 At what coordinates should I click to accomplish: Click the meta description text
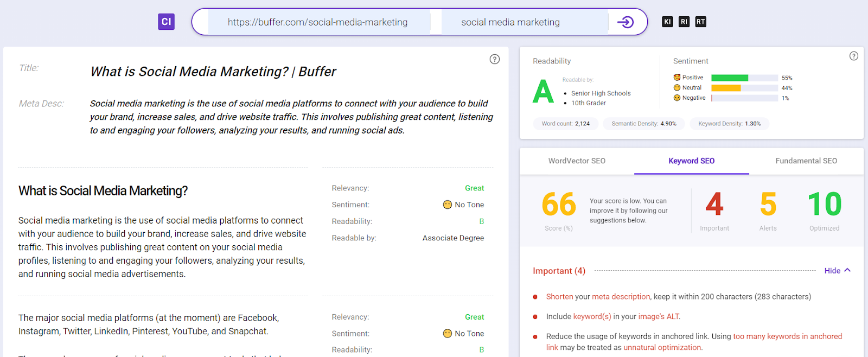tap(291, 117)
